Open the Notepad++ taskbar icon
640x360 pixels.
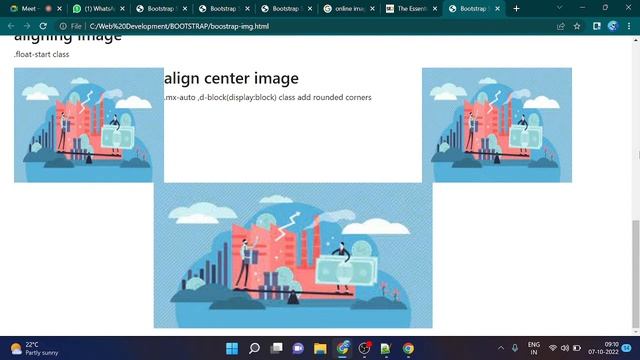pyautogui.click(x=386, y=348)
